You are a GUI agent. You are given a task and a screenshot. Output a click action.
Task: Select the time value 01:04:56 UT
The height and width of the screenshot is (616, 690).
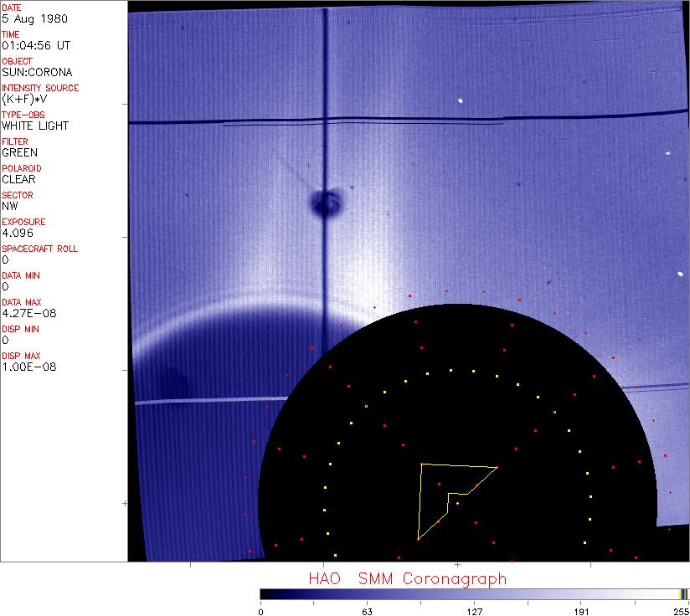36,45
